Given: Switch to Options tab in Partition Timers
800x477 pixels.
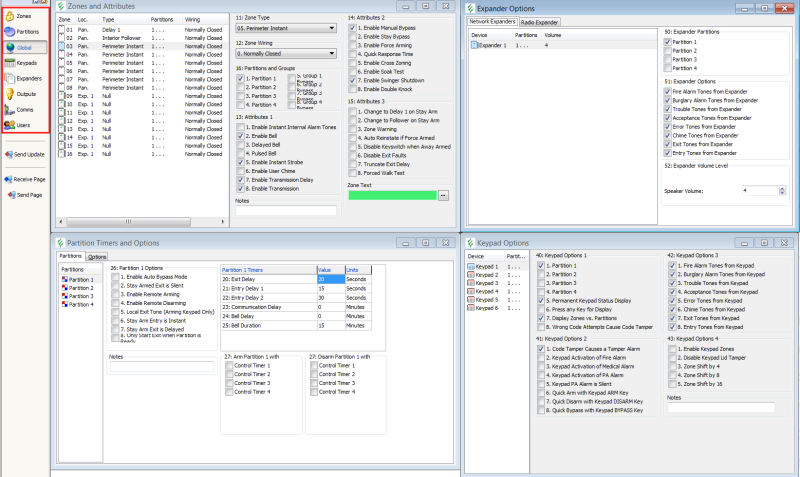Looking at the screenshot, I should point(97,256).
